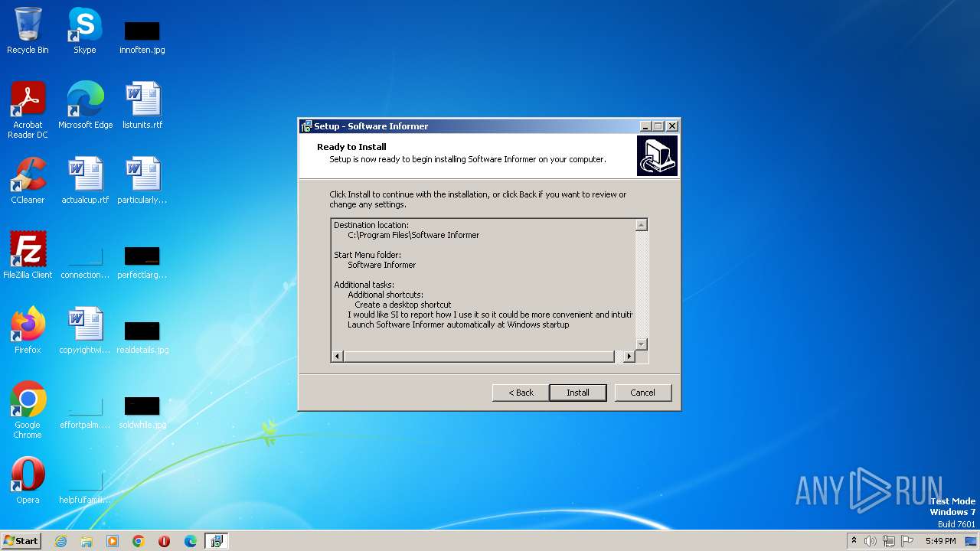Click the horizontal scroll-right arrow
This screenshot has width=980, height=551.
pos(629,357)
